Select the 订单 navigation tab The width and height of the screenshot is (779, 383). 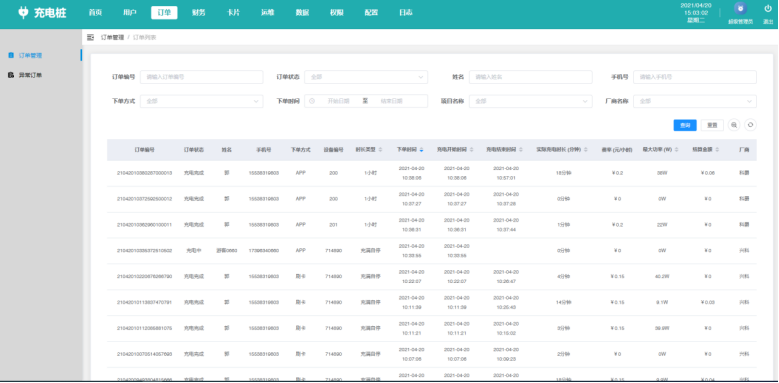click(164, 13)
